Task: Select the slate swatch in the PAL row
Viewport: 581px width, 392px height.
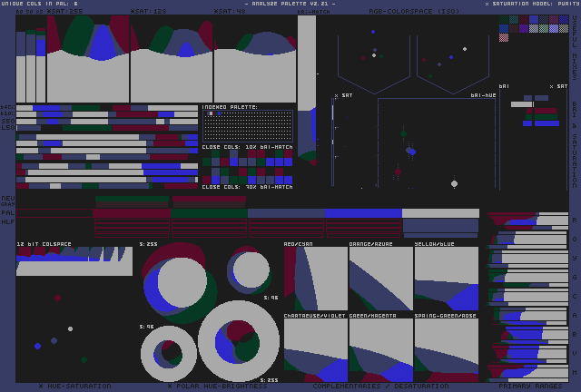Action: coord(287,213)
